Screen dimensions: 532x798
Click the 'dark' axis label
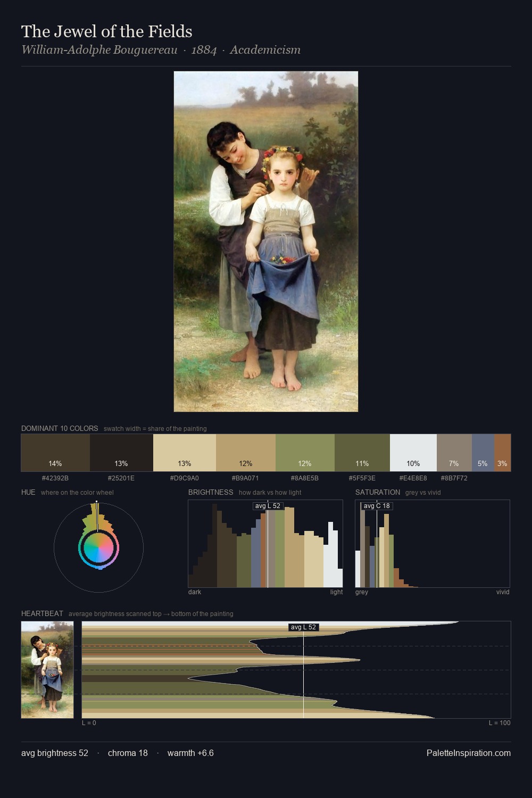pos(195,592)
